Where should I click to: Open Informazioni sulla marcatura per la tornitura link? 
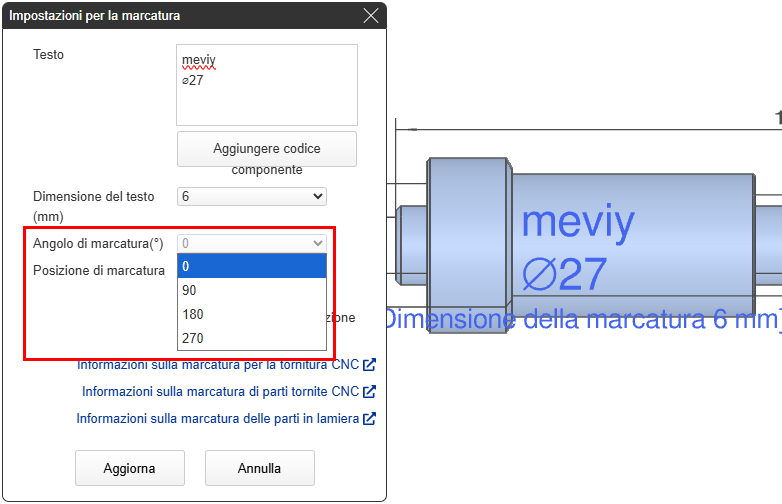[x=217, y=365]
